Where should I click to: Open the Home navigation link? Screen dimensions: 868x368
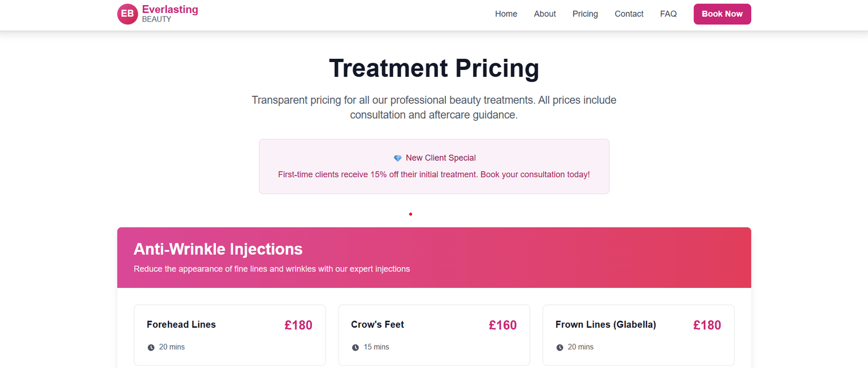506,14
